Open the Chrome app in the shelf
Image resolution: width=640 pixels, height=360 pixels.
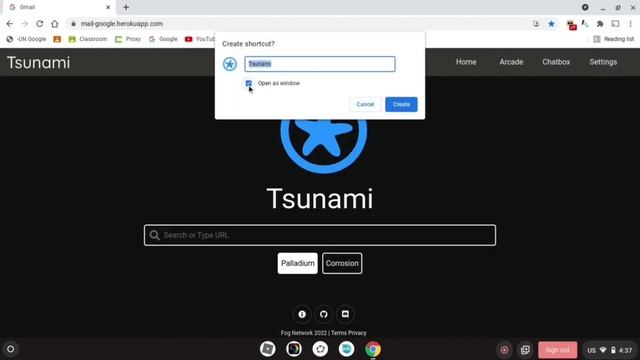(373, 349)
